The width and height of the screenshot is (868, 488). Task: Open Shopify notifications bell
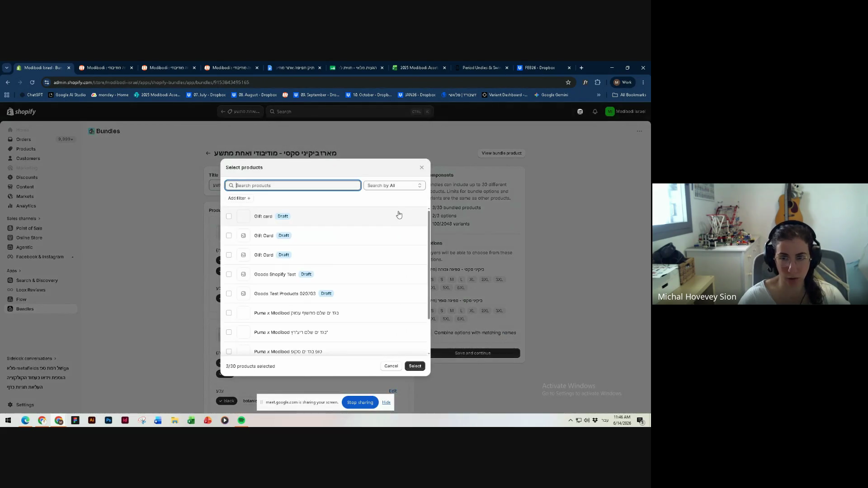(x=595, y=112)
